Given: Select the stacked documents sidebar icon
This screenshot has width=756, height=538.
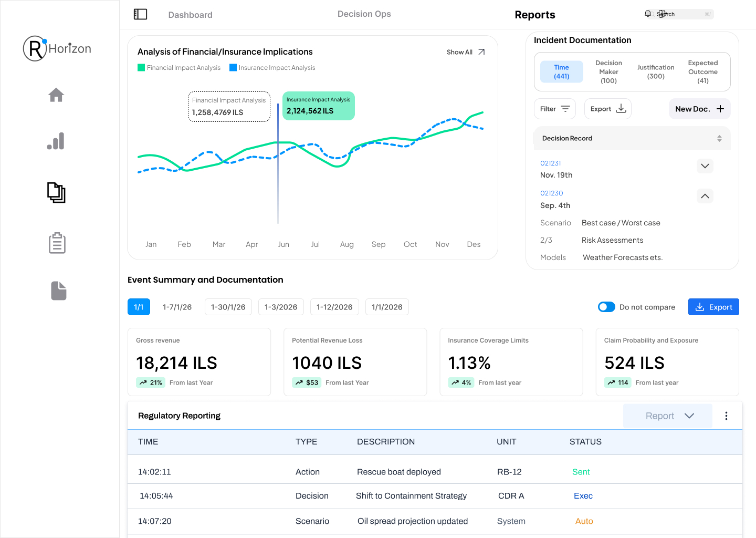Looking at the screenshot, I should [x=56, y=193].
